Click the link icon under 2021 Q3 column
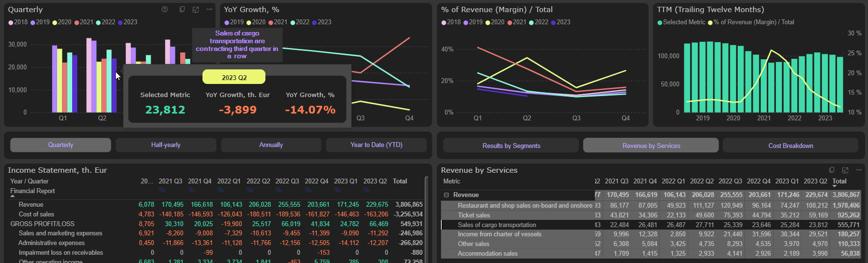 [162, 190]
